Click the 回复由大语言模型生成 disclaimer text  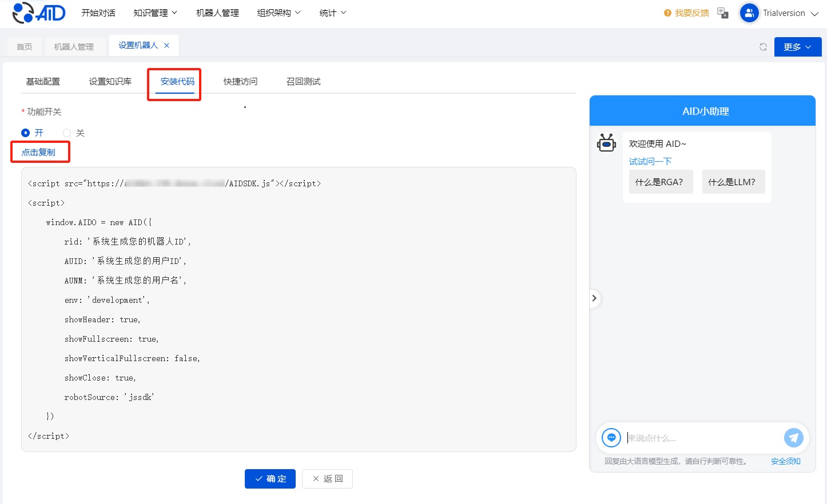click(676, 461)
